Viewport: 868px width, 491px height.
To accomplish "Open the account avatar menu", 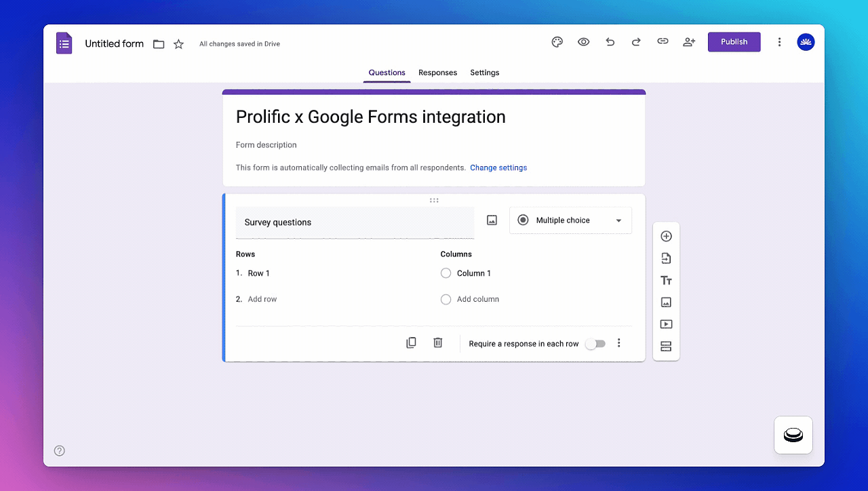I will tap(806, 42).
